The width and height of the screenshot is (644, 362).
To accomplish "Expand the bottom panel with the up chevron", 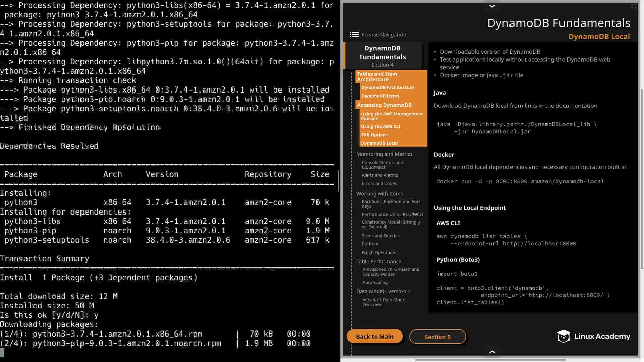I will (x=492, y=352).
